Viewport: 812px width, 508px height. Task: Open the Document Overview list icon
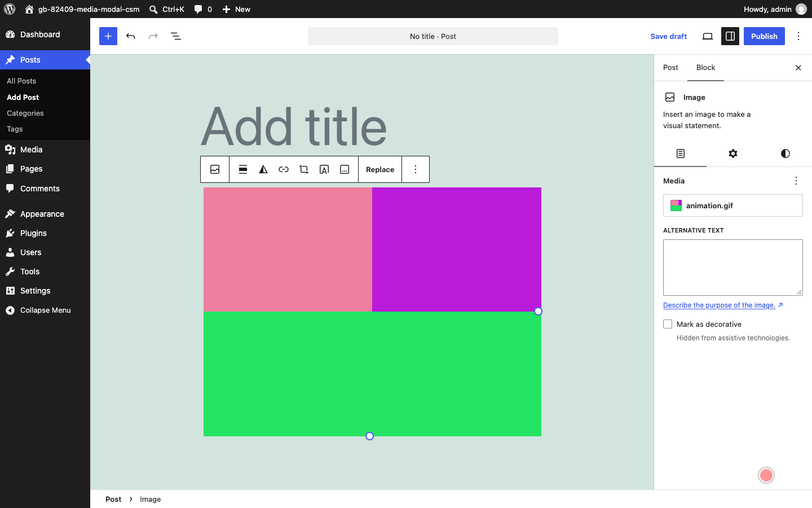(x=176, y=36)
